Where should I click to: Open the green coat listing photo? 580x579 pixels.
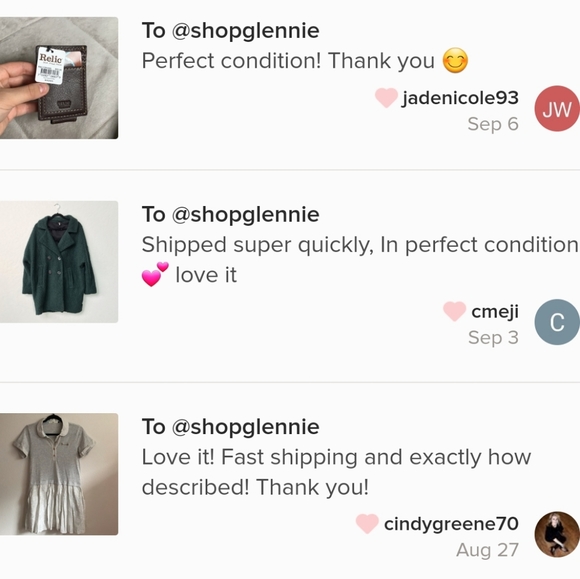coord(59,262)
